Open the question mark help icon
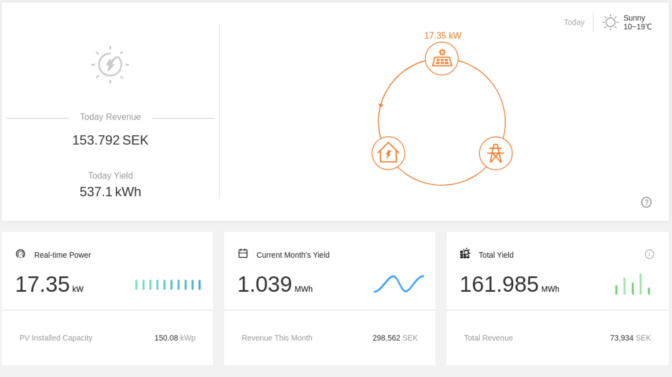This screenshot has height=377, width=672. 646,202
